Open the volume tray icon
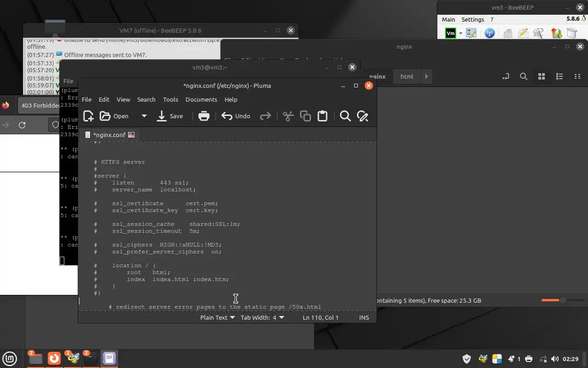Viewport: 588px width, 368px height. point(554,359)
